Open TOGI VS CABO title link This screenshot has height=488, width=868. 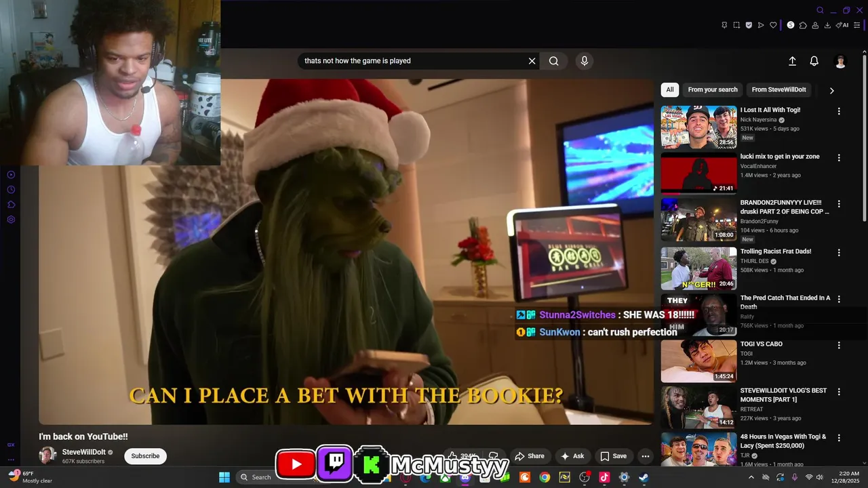pyautogui.click(x=762, y=344)
